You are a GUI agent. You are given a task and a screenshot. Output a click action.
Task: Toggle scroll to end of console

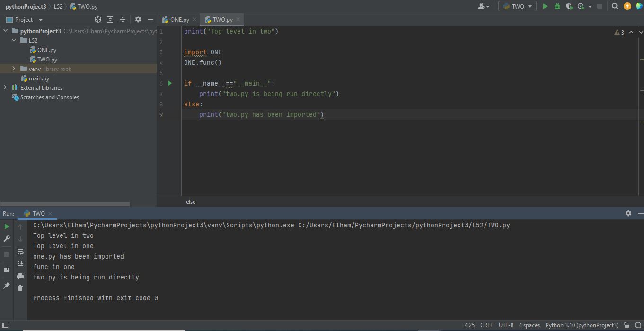click(x=20, y=263)
